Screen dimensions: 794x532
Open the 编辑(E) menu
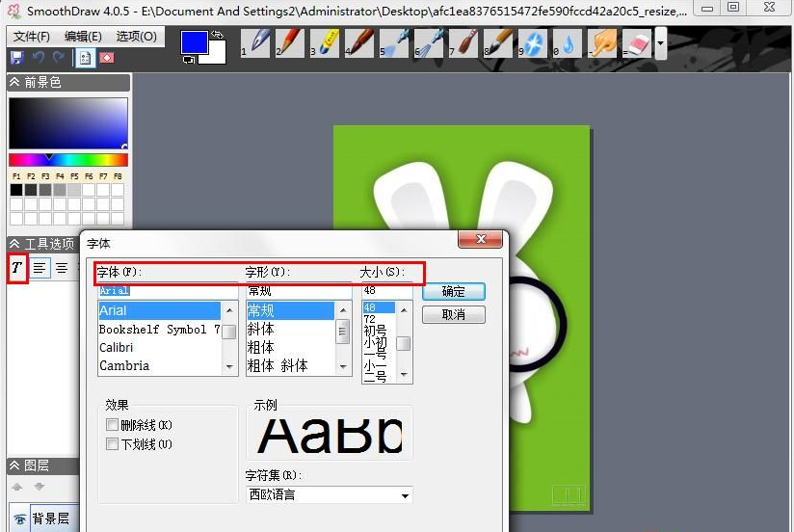[x=83, y=37]
